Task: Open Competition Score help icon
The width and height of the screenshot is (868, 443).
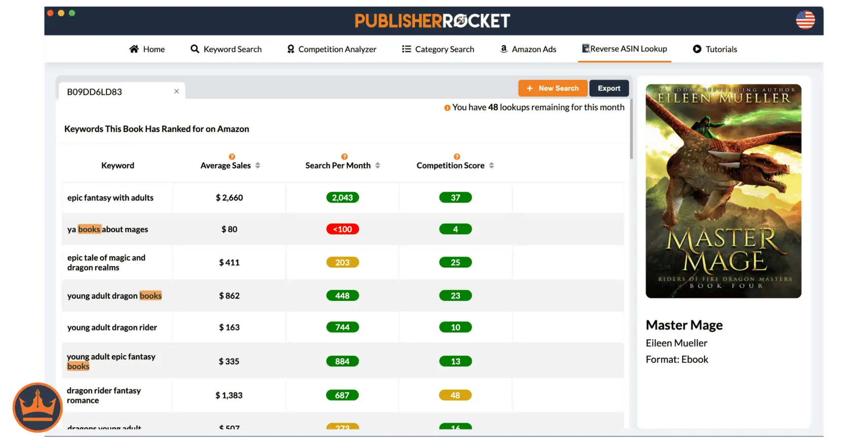Action: (x=457, y=157)
